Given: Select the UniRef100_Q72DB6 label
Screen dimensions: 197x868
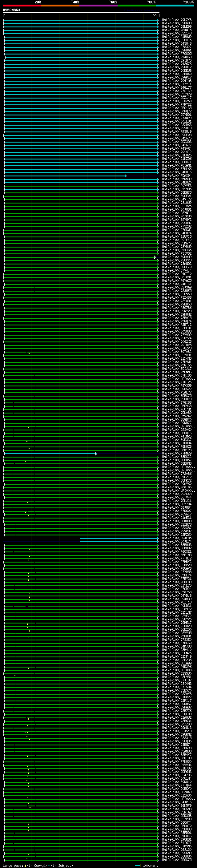Looking at the screenshot, I should [x=176, y=474].
